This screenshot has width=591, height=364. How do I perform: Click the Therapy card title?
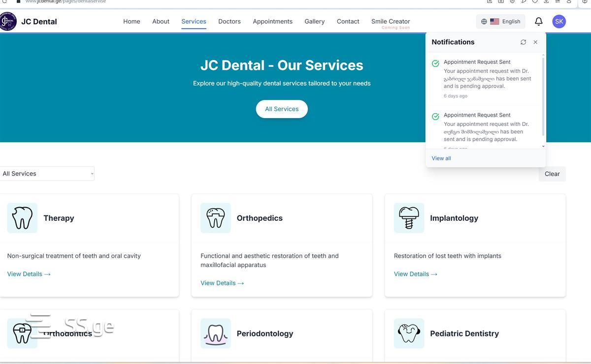coord(59,218)
